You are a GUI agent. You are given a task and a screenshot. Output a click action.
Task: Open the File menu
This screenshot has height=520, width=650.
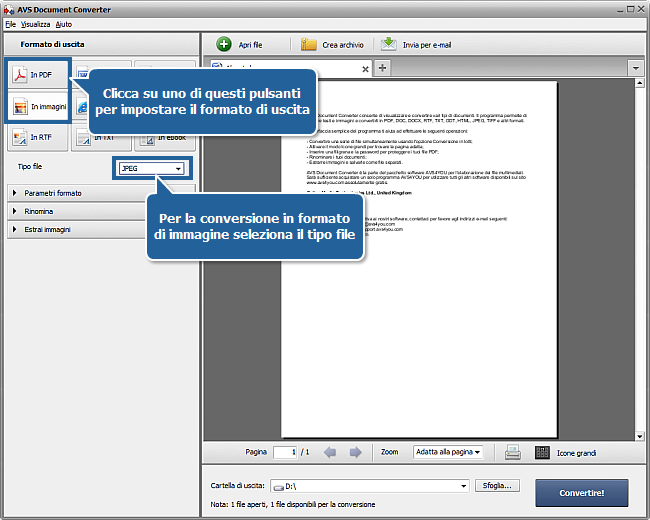[x=10, y=22]
